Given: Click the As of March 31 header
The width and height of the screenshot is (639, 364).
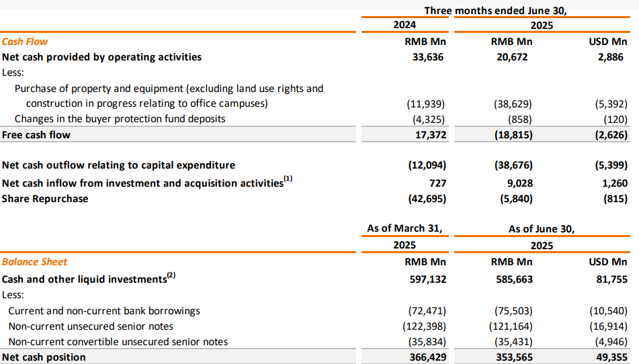Looking at the screenshot, I should (404, 228).
